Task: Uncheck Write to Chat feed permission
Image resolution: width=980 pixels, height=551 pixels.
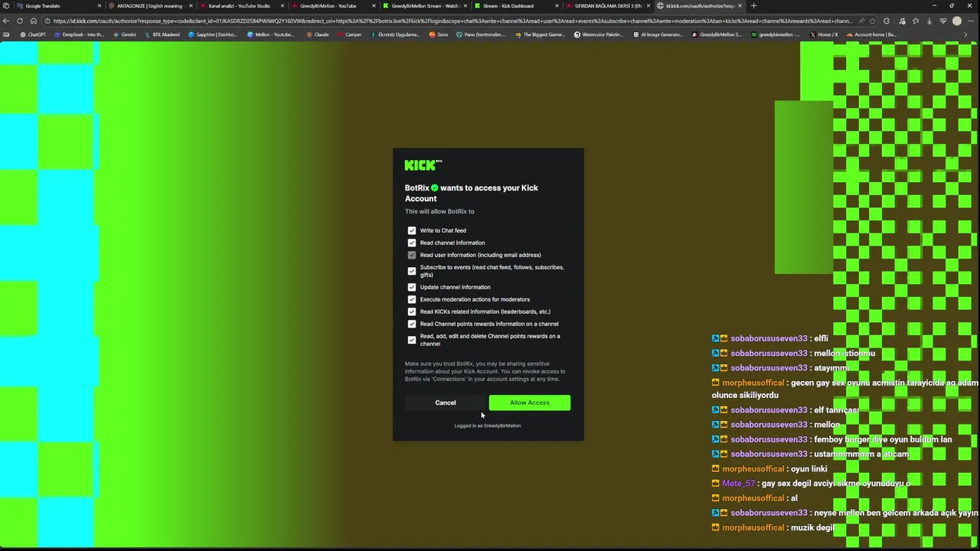Action: click(x=412, y=230)
